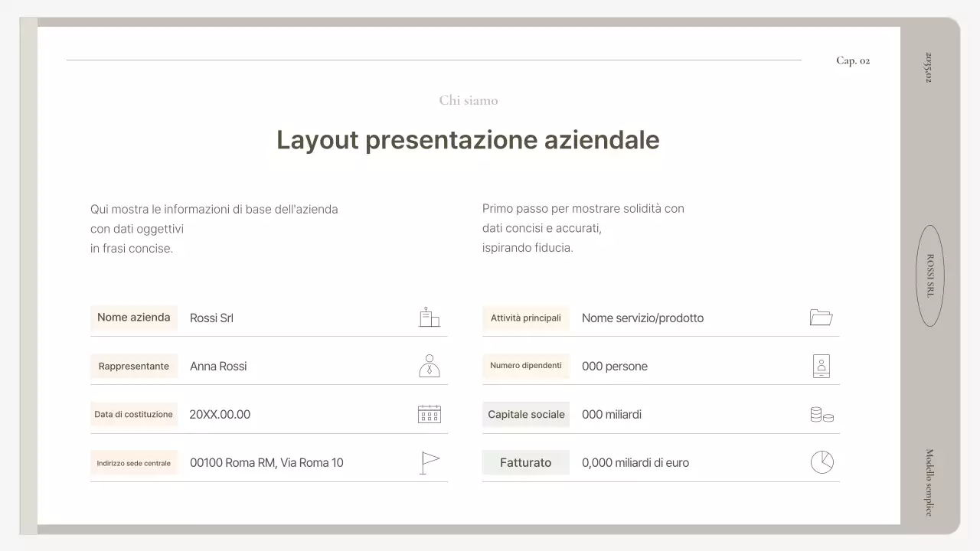Screen dimensions: 980x551
Task: Click the employee badge icon next to 000 persone
Action: 822,365
